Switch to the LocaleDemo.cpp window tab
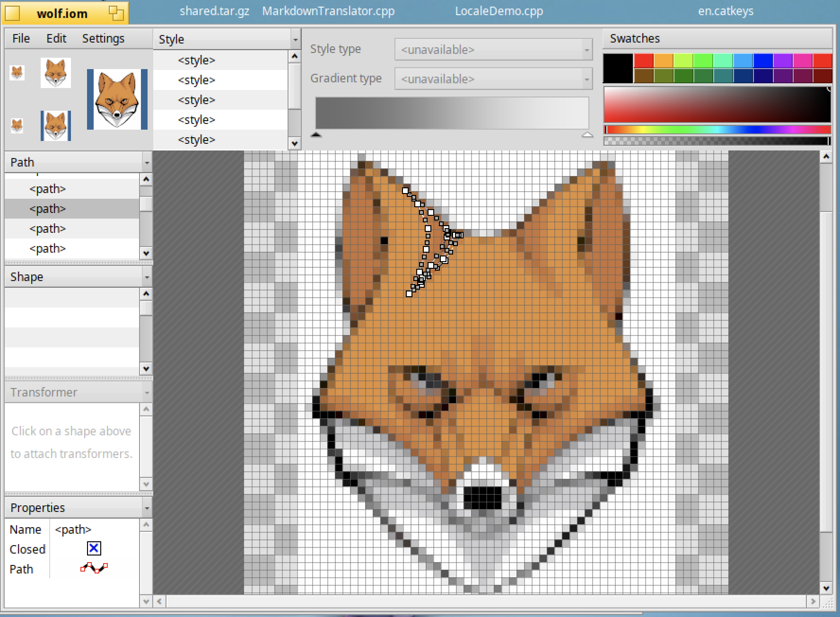The image size is (840, 617). [499, 11]
